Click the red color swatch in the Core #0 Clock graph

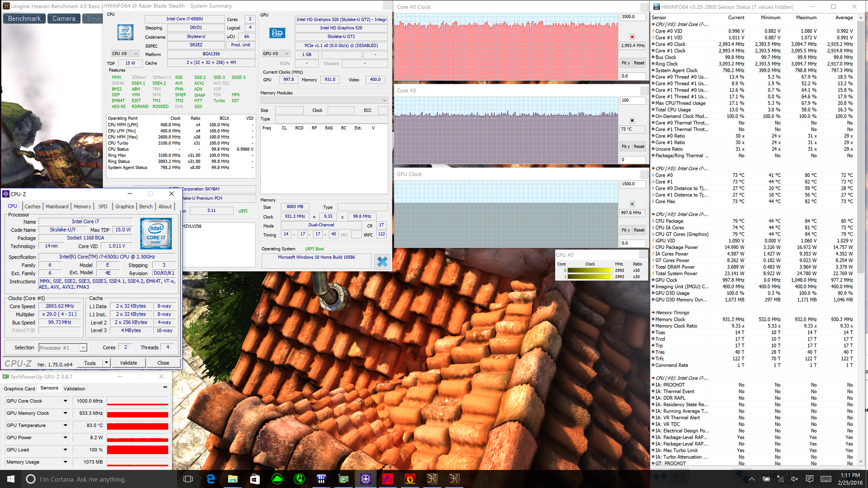point(632,37)
